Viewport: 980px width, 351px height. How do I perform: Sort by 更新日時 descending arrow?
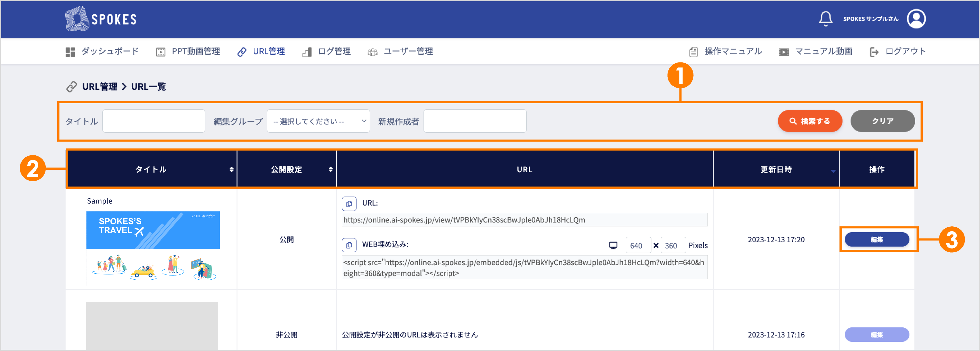tap(833, 171)
